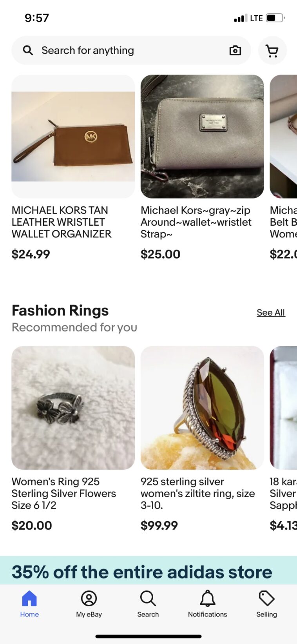Tap the magnifying glass in search bar
Viewport: 297px width, 644px height.
pyautogui.click(x=28, y=51)
